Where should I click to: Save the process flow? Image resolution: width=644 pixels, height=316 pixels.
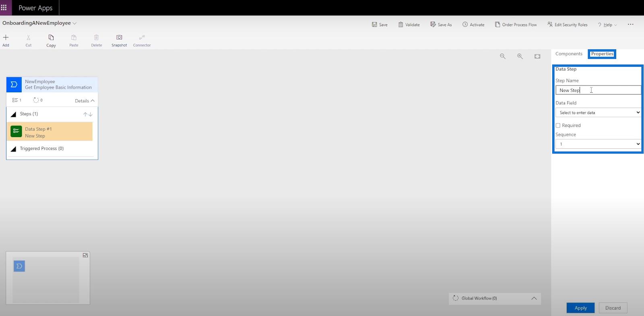pyautogui.click(x=380, y=25)
